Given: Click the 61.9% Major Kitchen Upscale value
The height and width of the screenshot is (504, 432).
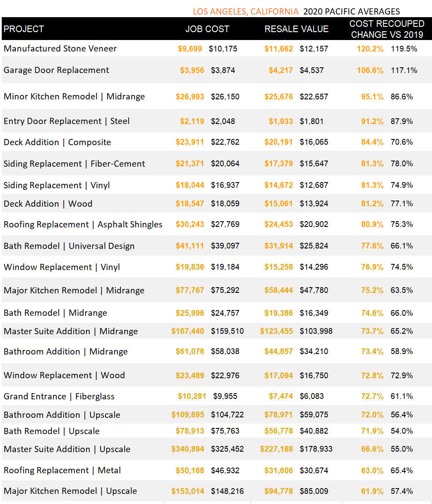Looking at the screenshot, I should 372,491.
